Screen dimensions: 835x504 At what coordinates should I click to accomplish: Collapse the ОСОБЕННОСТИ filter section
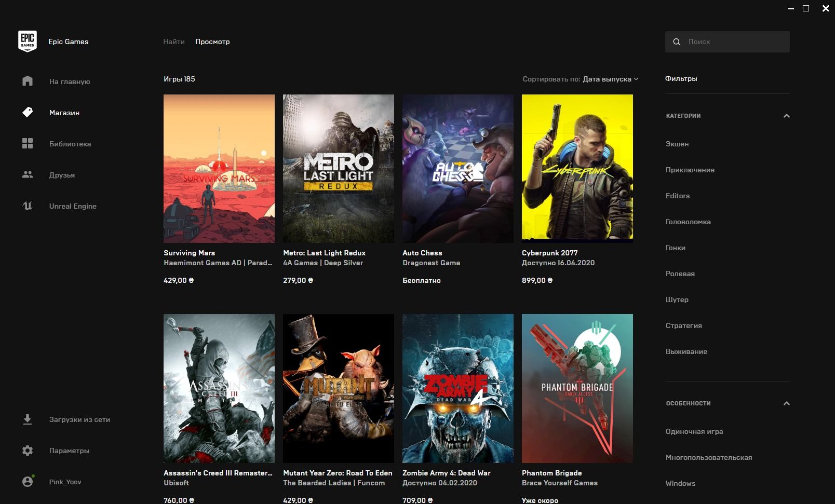[x=787, y=403]
